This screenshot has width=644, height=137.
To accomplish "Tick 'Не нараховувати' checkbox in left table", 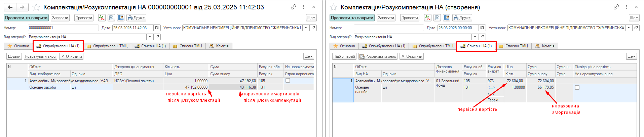I will (288, 81).
